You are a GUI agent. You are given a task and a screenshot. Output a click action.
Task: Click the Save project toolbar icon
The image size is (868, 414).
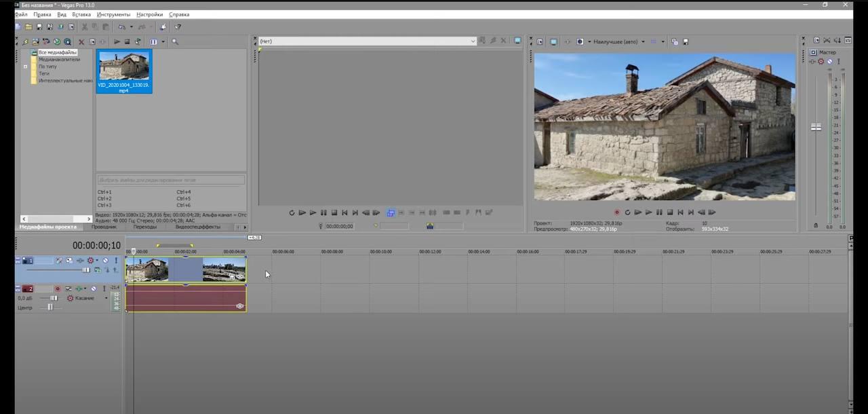(x=39, y=26)
